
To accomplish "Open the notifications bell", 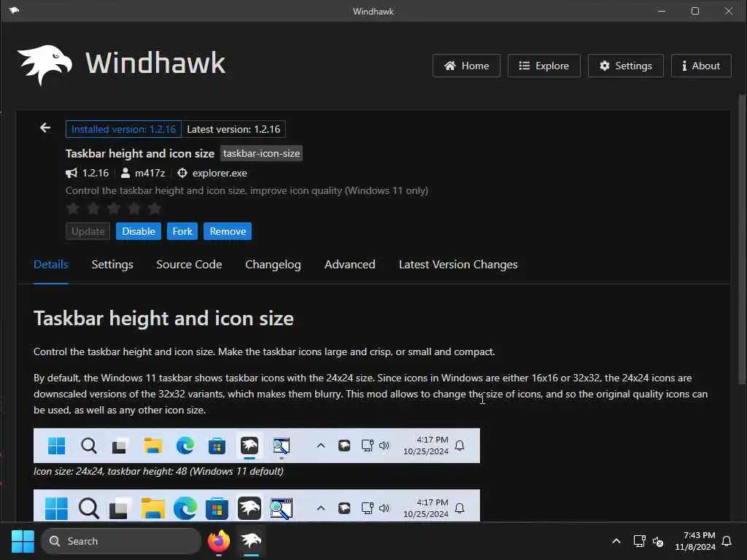I will tap(727, 541).
